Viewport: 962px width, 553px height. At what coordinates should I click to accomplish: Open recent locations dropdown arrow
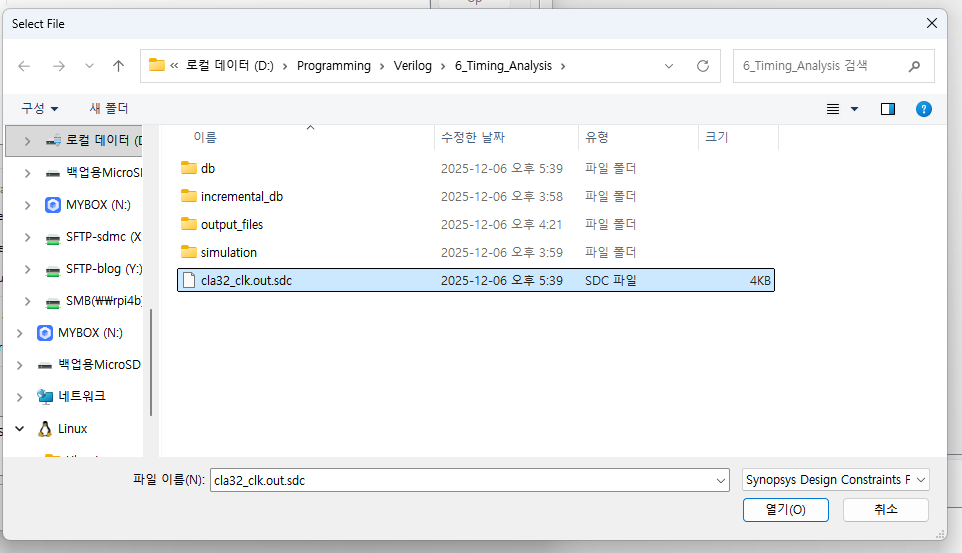point(89,66)
